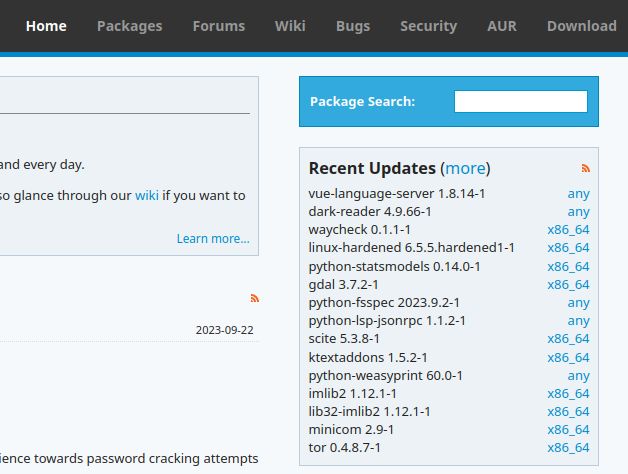Open the Download page tab
628x474 pixels.
(x=581, y=26)
